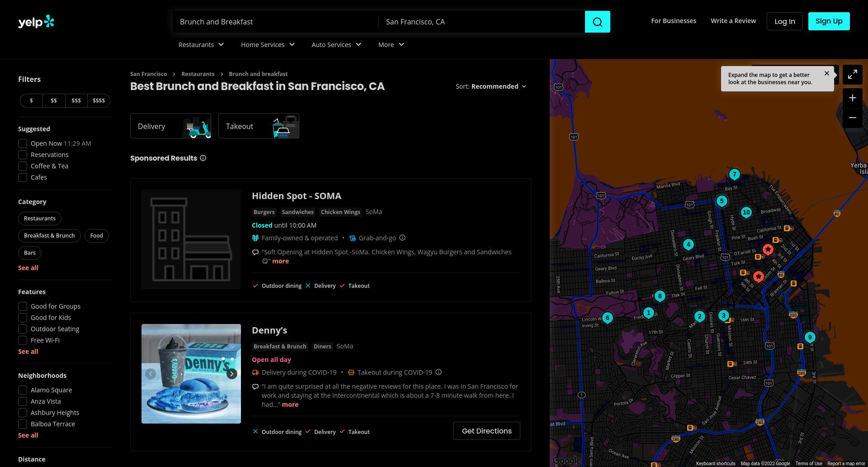Check Alamo Square neighborhood
Image resolution: width=868 pixels, height=467 pixels.
(23, 390)
